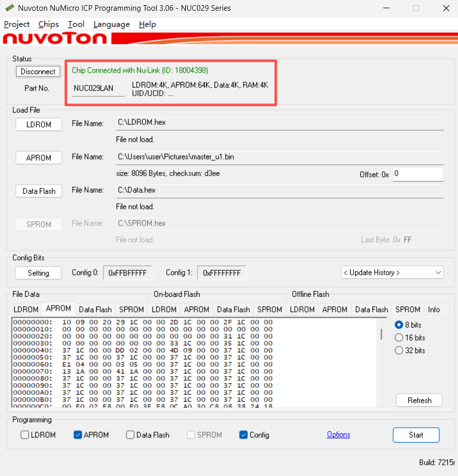
Task: Select the 16 bits radio button
Action: tap(399, 338)
